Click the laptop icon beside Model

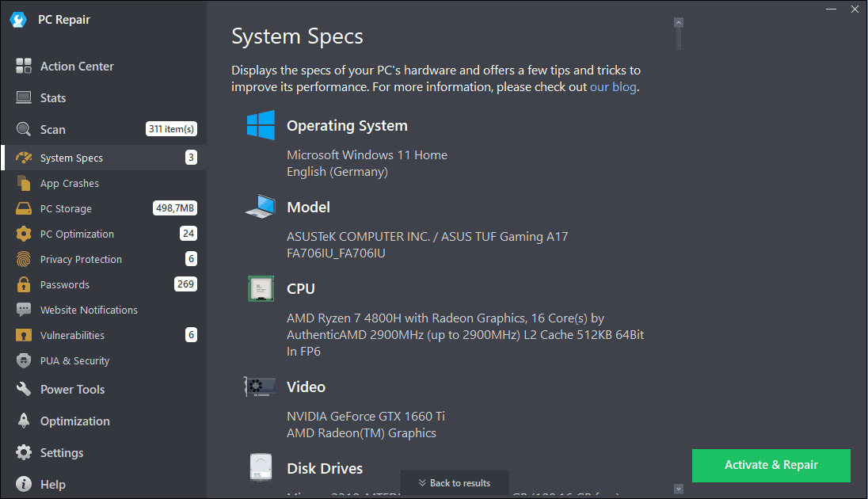point(261,207)
